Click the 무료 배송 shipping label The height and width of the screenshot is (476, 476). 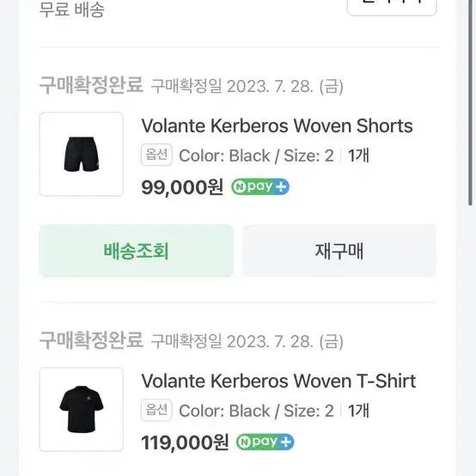(x=72, y=9)
